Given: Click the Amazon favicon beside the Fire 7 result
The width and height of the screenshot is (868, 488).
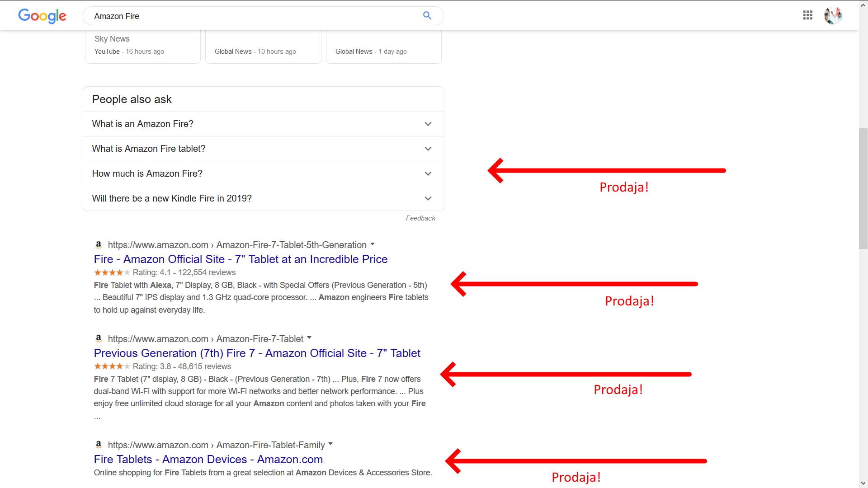Looking at the screenshot, I should (x=98, y=338).
